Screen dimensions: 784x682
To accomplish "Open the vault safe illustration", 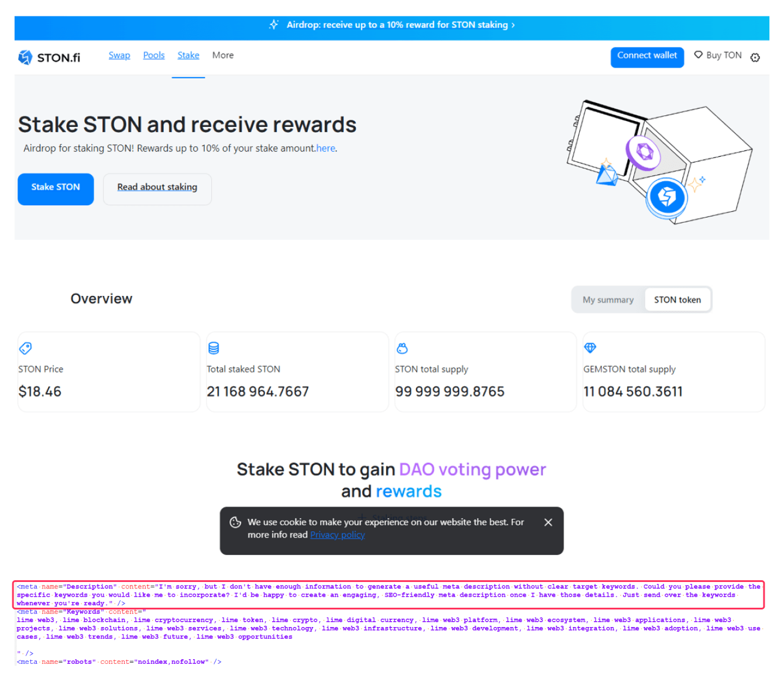I will (659, 162).
